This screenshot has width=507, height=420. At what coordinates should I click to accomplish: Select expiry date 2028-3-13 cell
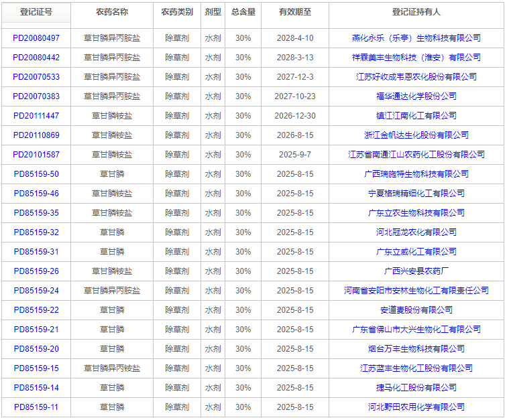[x=295, y=58]
